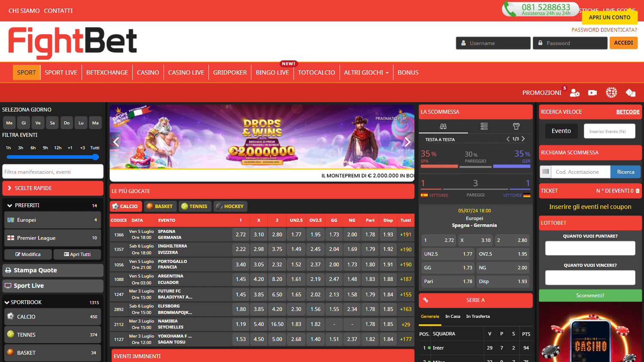
Task: Select the list-rows tab icon in La Scommessa
Action: pos(484,126)
